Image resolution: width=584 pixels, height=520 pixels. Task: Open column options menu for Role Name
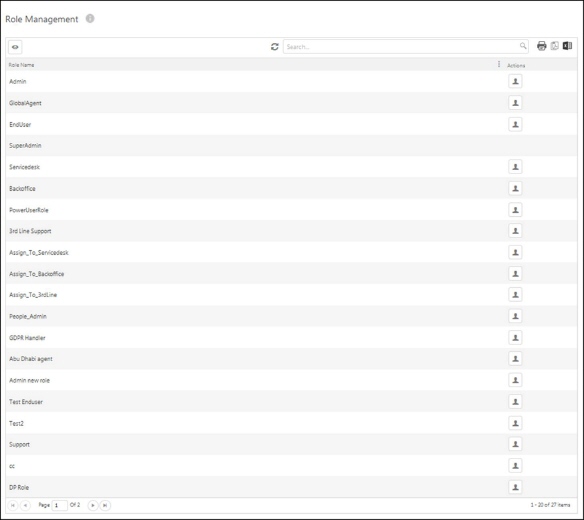499,64
